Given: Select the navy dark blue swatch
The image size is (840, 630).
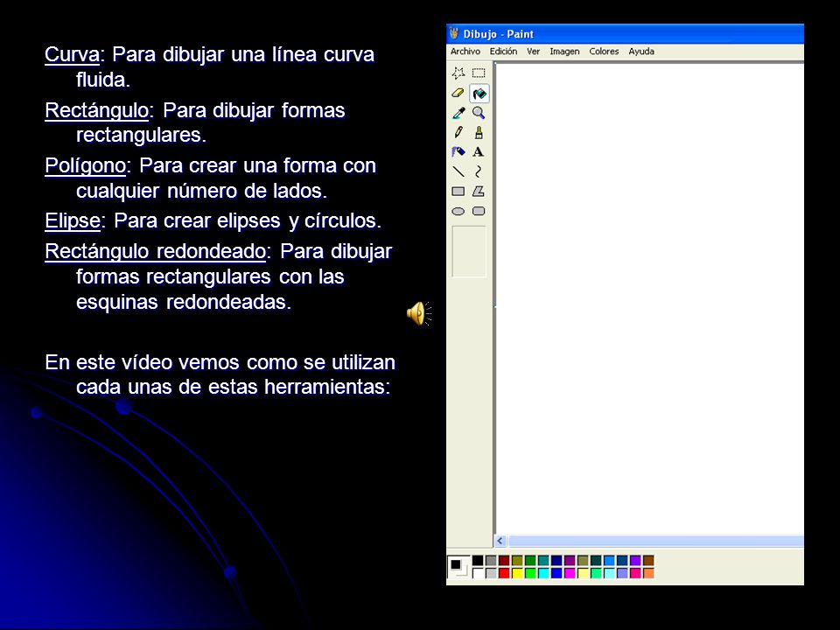Looking at the screenshot, I should pos(556,560).
